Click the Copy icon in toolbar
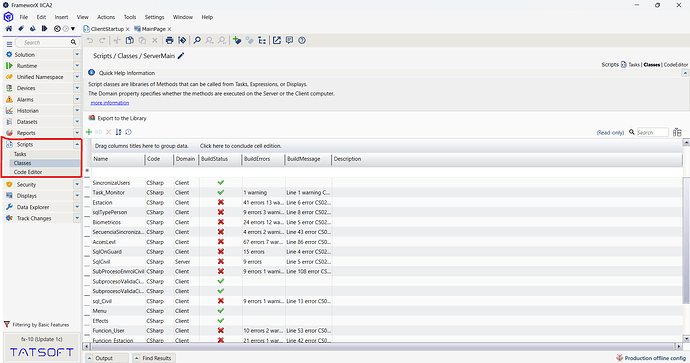The width and height of the screenshot is (690, 363). [x=130, y=40]
